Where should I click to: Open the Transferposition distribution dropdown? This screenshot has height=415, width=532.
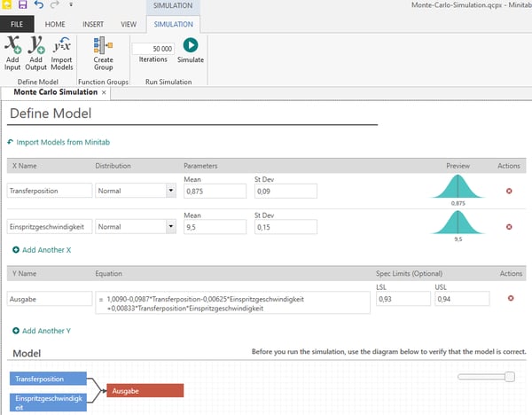(x=171, y=191)
